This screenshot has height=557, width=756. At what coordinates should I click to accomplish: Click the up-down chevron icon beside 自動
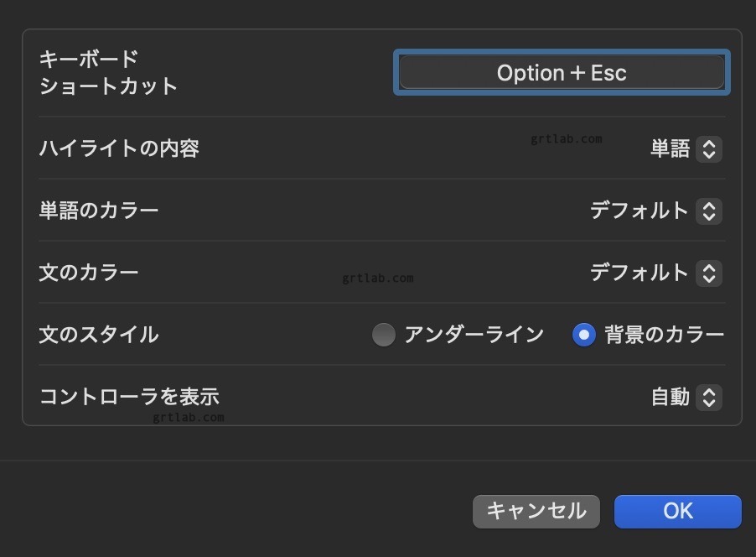point(709,398)
